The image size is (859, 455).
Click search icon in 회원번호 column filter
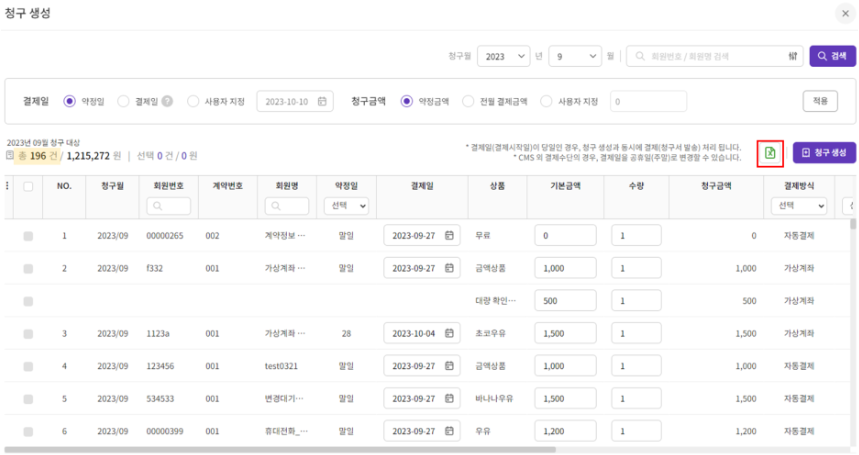coord(158,206)
